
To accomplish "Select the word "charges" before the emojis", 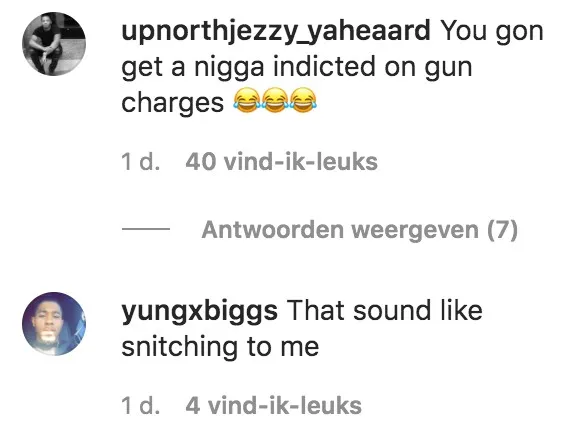I will point(173,103).
